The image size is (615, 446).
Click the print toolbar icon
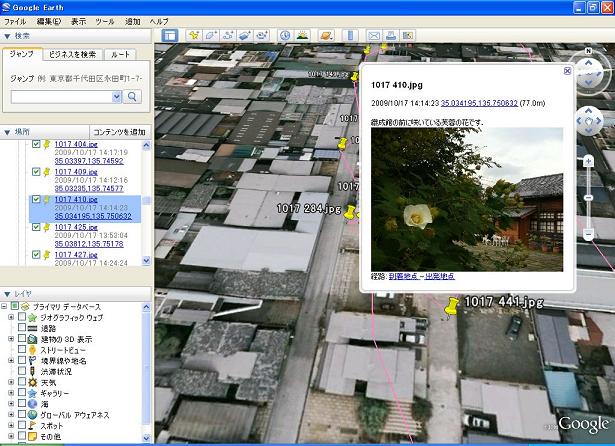pyautogui.click(x=391, y=36)
